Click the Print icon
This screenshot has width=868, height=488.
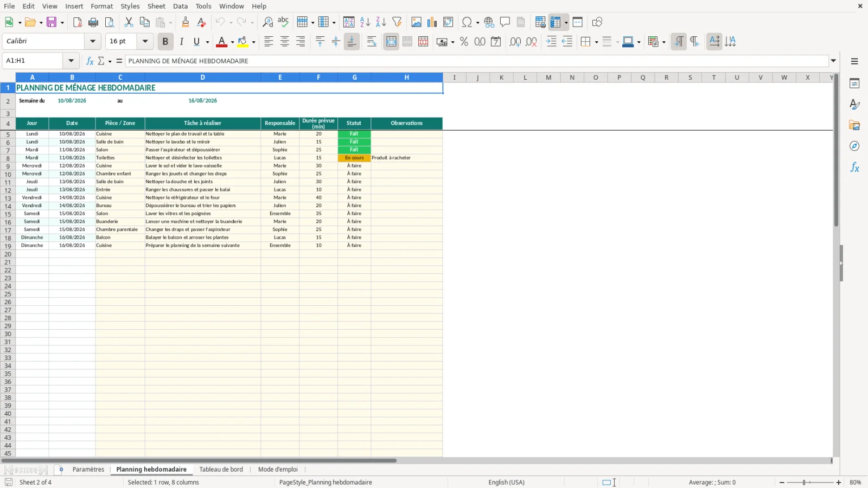tap(93, 22)
